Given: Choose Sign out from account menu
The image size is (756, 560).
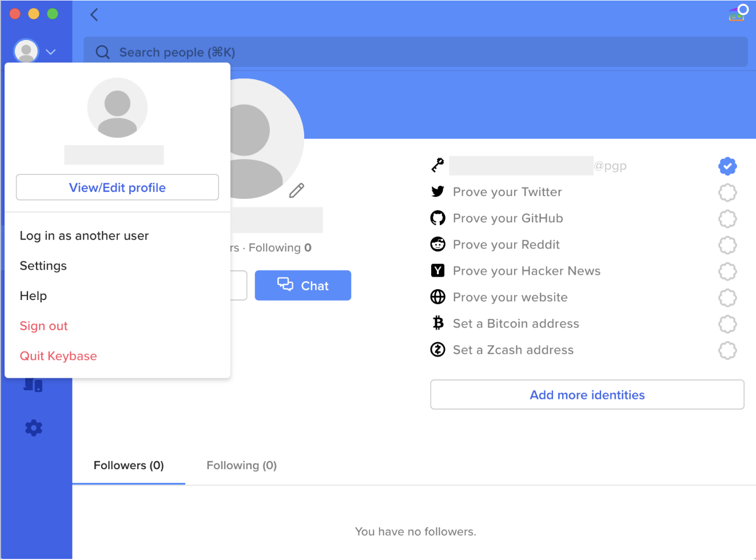Looking at the screenshot, I should pos(43,326).
